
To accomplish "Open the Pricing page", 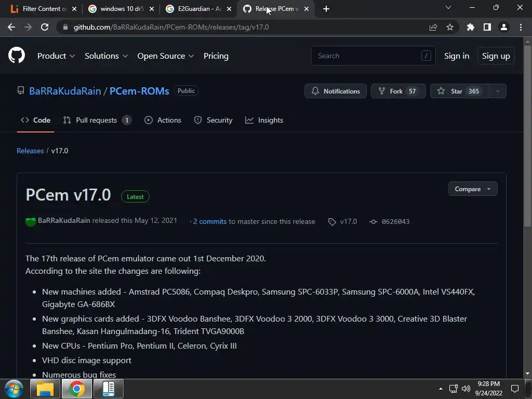I will click(x=216, y=56).
